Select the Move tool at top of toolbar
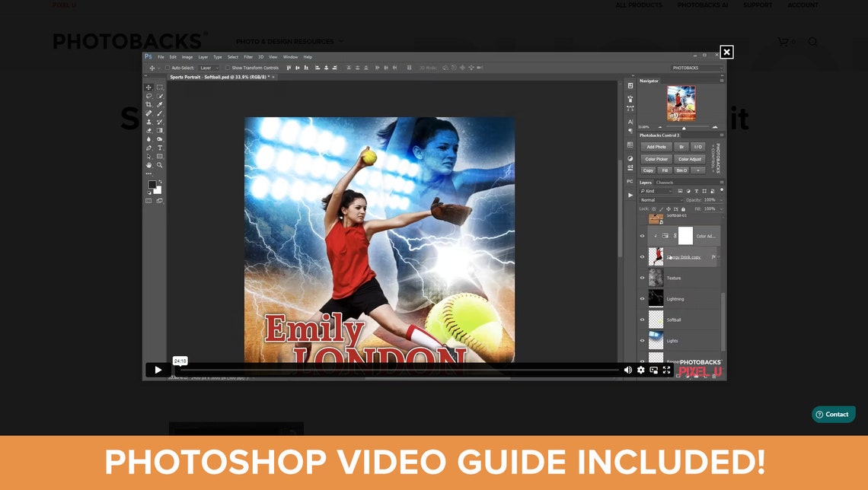868x490 pixels. (x=148, y=87)
